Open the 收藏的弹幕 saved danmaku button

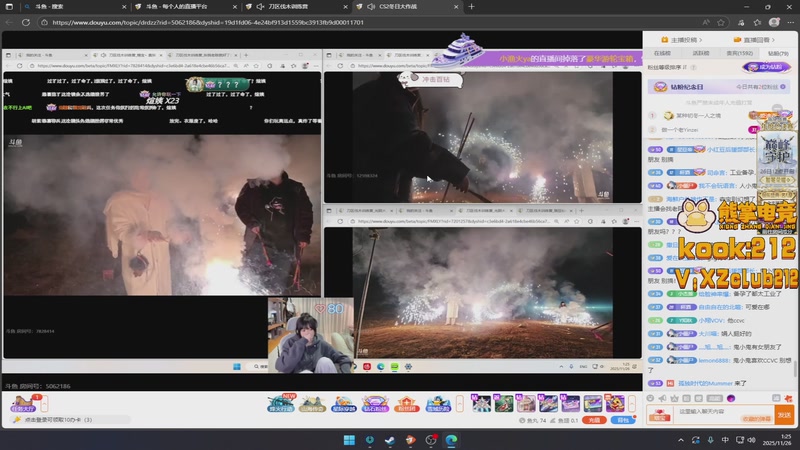click(756, 419)
